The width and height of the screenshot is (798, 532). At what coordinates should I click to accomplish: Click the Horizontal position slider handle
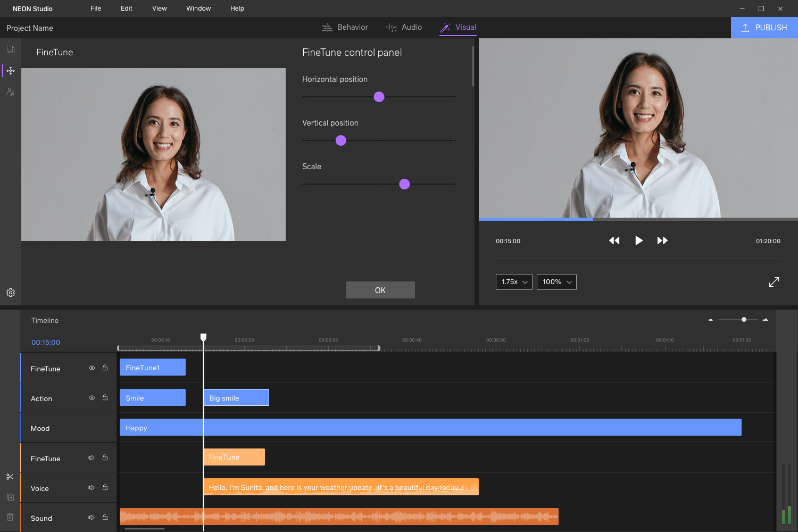379,97
